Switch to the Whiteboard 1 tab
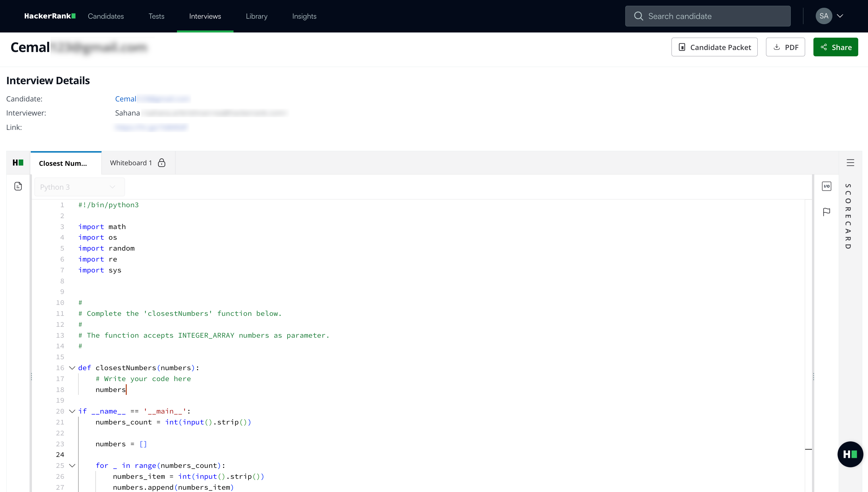The width and height of the screenshot is (868, 492). coord(131,163)
